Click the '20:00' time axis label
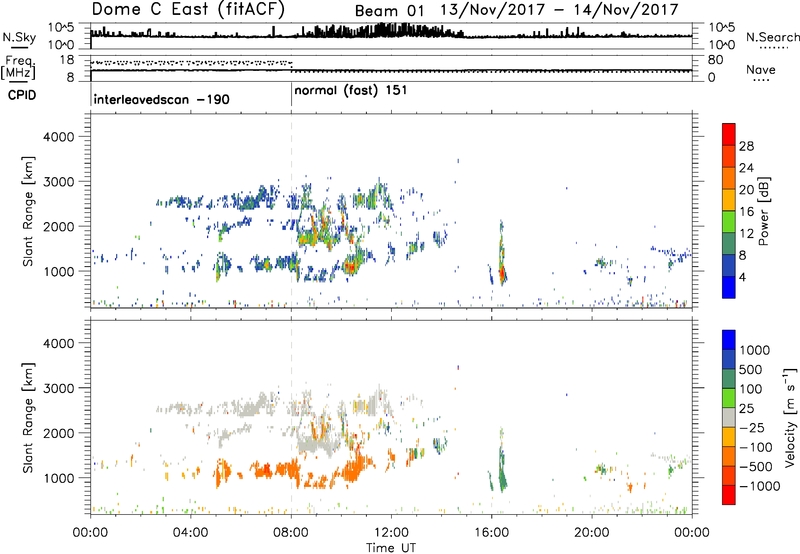 [592, 533]
